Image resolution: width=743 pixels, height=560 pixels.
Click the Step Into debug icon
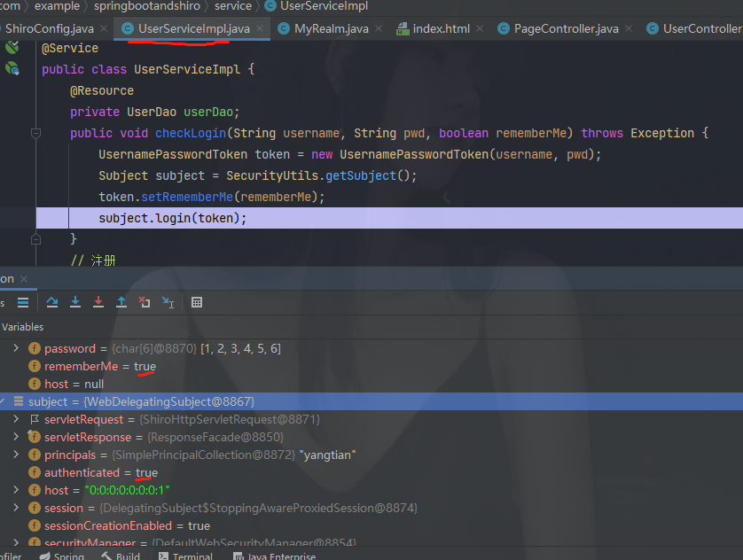(75, 302)
